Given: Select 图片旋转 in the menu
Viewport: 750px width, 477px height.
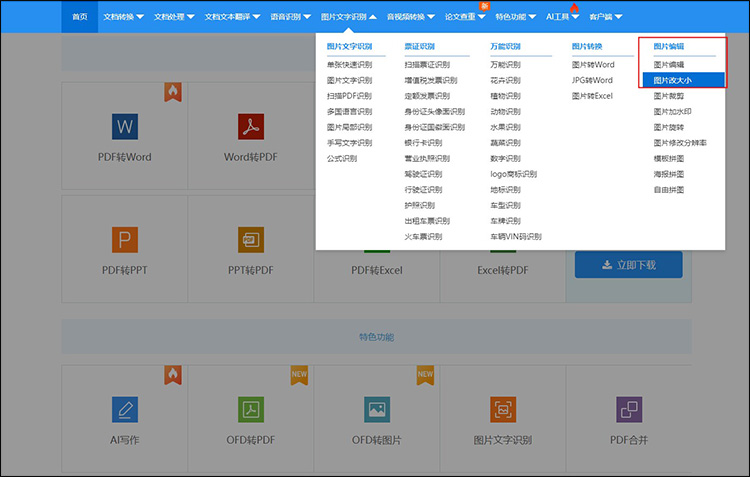Looking at the screenshot, I should 669,127.
